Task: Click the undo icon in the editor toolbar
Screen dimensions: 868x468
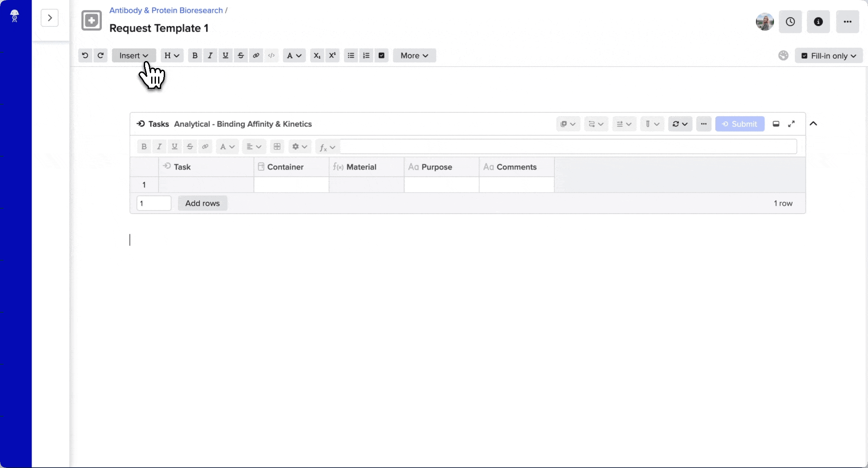Action: pos(85,55)
